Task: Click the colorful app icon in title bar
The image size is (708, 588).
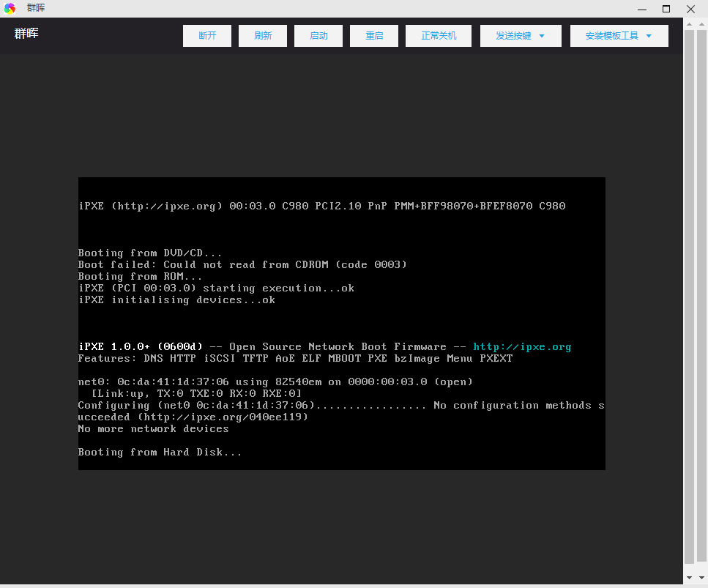Action: coord(10,8)
